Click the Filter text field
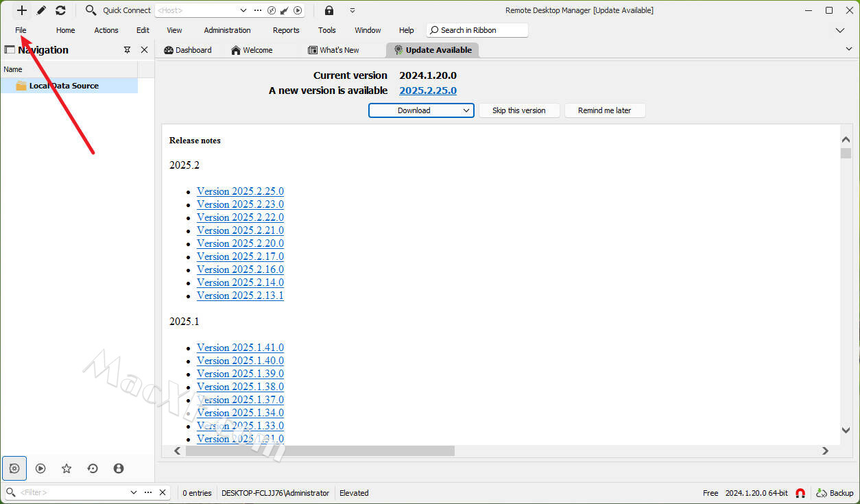Viewport: 860px width, 504px height. [73, 492]
